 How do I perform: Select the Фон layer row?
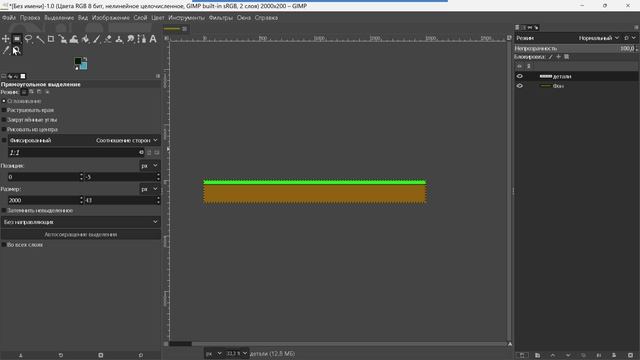click(576, 86)
